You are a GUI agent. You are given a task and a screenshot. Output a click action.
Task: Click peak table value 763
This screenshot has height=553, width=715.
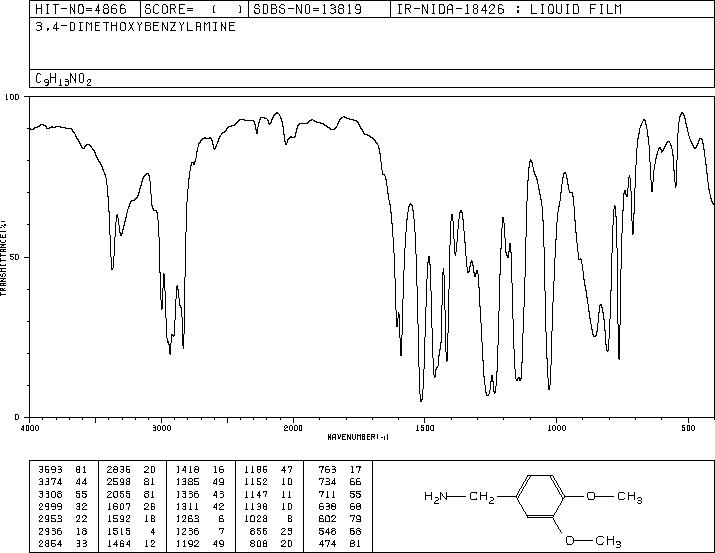click(327, 470)
